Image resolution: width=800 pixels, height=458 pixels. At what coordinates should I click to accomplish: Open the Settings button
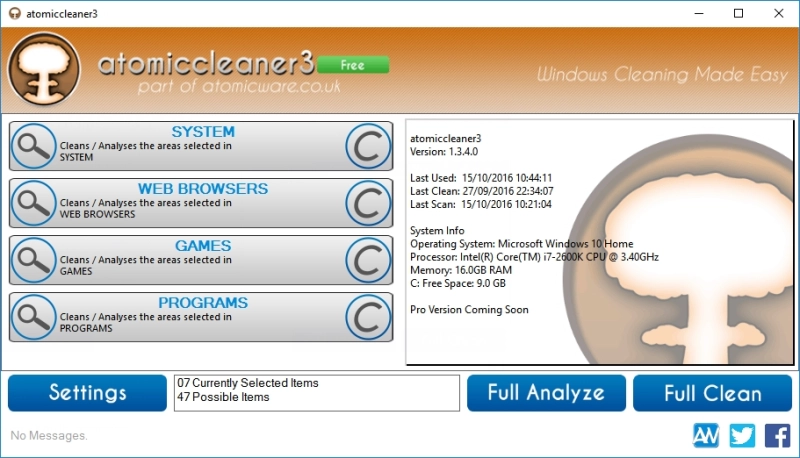point(87,393)
